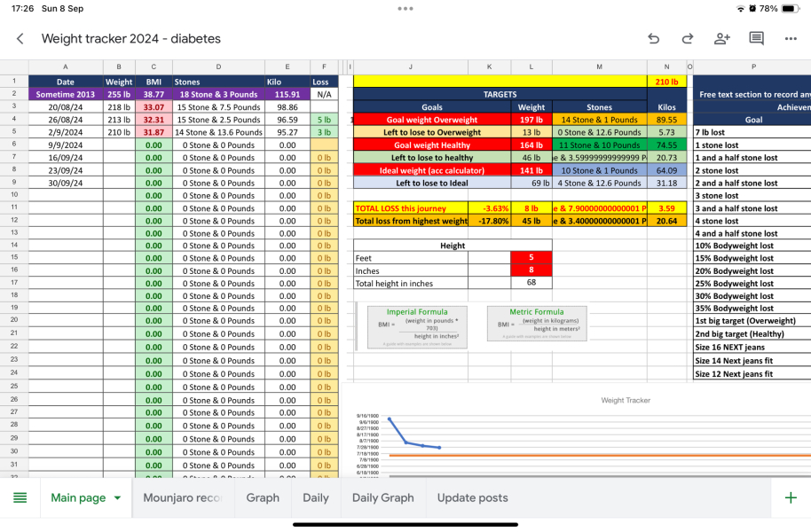Screen dimensions: 811x532
Task: Select the red Feet value cell
Action: coord(531,257)
